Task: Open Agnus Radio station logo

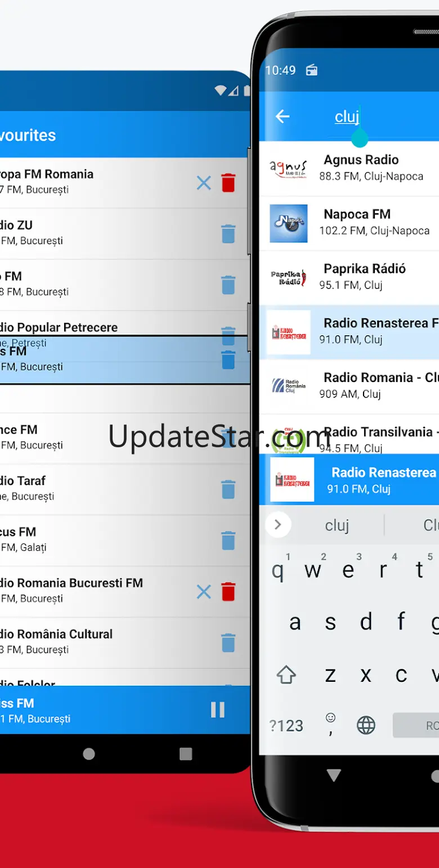Action: (x=288, y=168)
